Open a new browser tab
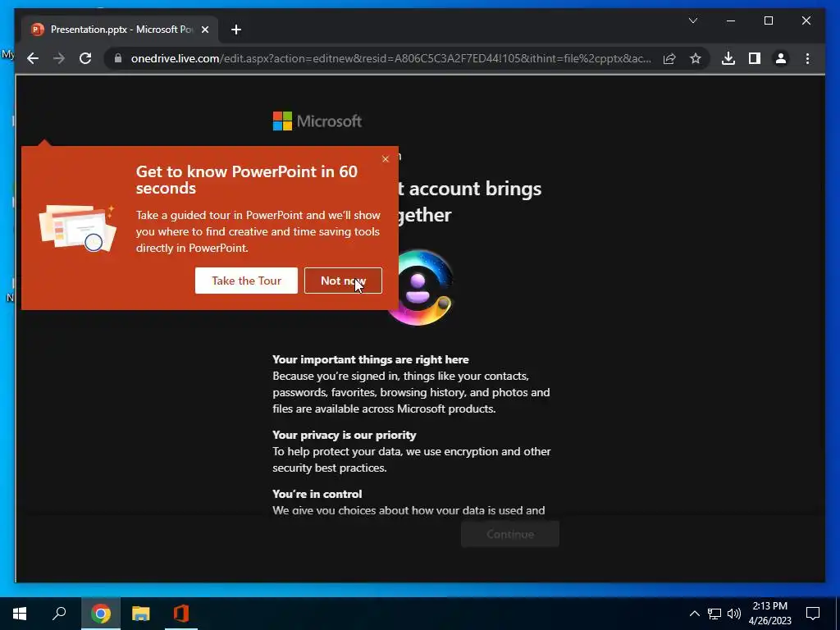 [236, 30]
